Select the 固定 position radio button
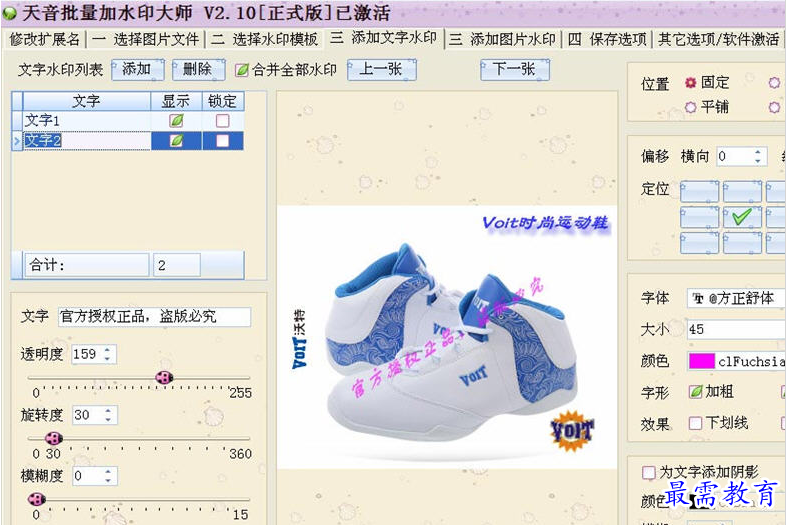Viewport: 786px width, 525px height. pos(691,82)
